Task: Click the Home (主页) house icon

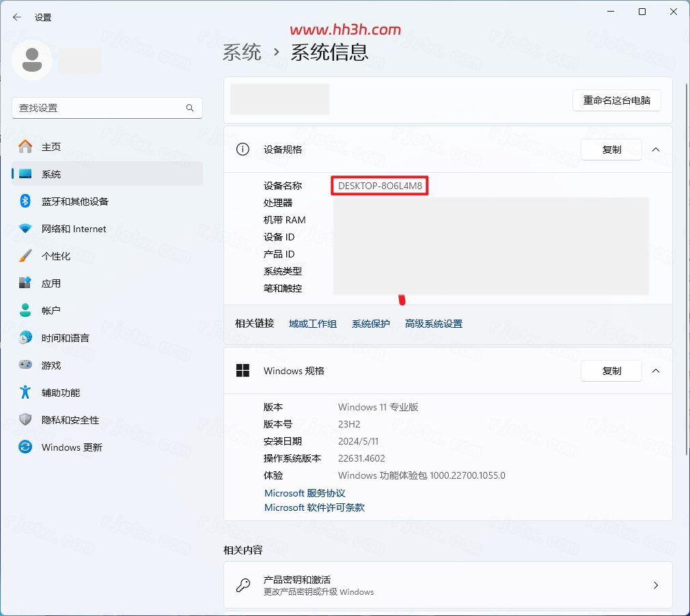Action: tap(25, 147)
